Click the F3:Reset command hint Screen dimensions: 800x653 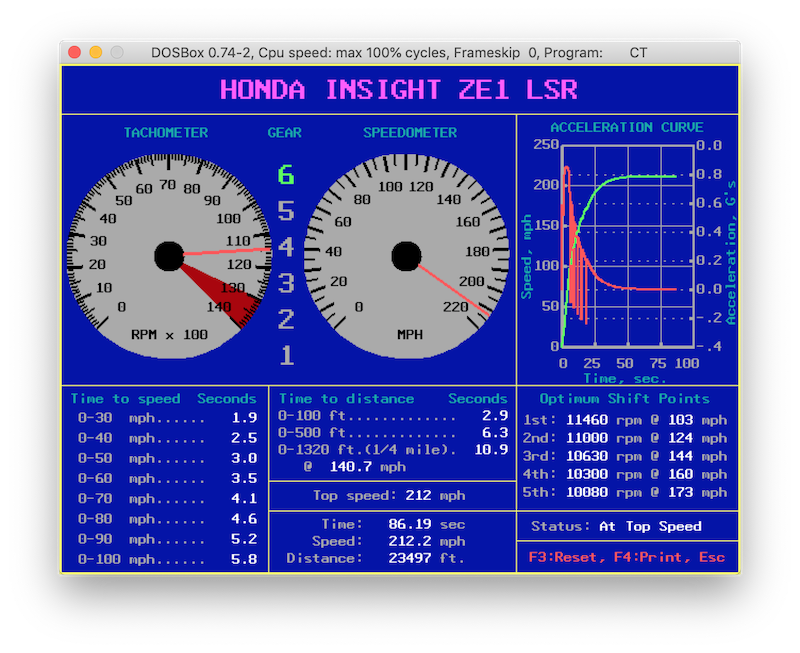(x=567, y=557)
